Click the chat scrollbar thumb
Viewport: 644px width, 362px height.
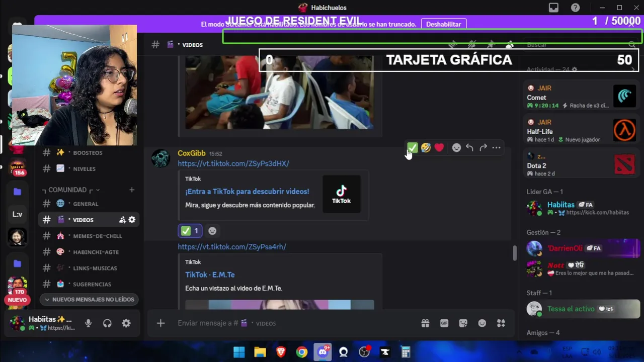pos(514,253)
